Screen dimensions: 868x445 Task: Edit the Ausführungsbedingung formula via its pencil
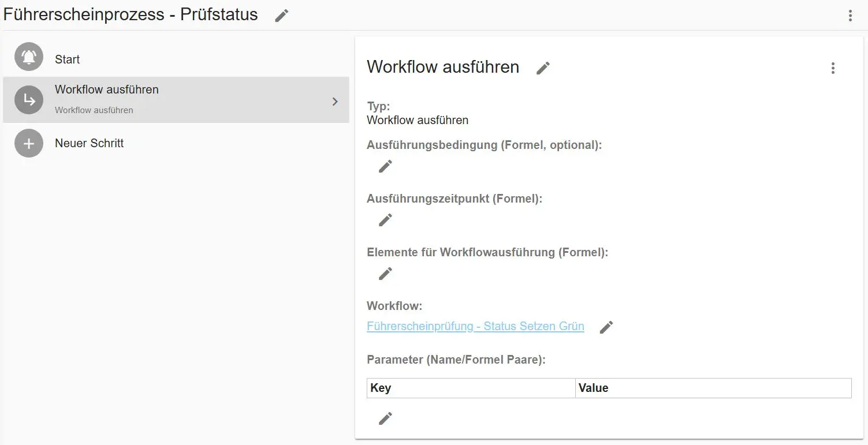coord(385,166)
